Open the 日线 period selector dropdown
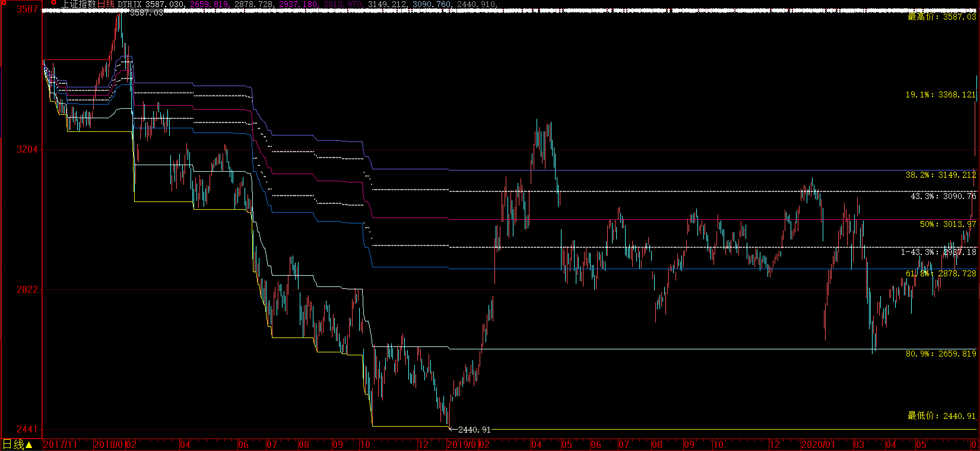The width and height of the screenshot is (980, 451). pyautogui.click(x=18, y=444)
